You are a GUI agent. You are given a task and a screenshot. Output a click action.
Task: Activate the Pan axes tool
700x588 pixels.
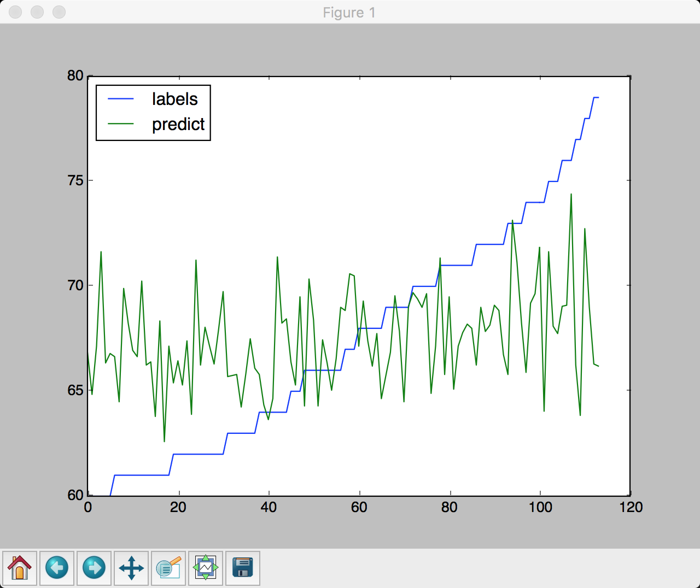(x=131, y=568)
